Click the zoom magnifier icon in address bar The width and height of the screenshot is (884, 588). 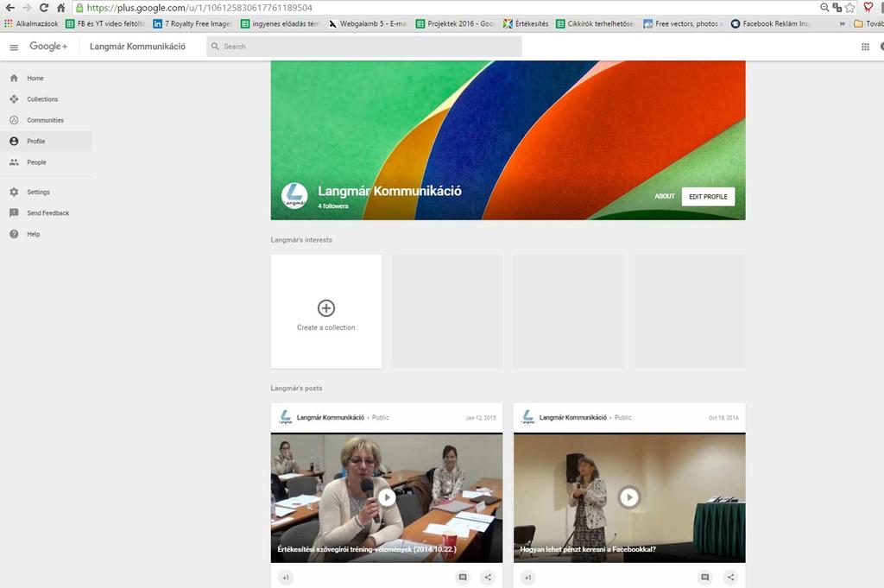coord(824,8)
